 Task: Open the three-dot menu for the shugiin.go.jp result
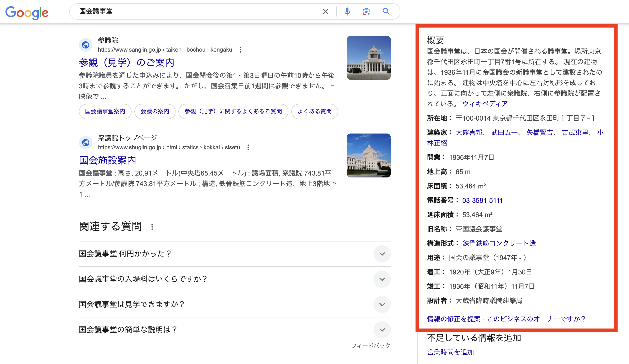248,147
